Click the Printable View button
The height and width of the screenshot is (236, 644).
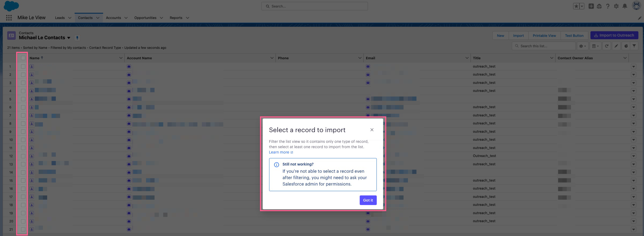tap(544, 36)
